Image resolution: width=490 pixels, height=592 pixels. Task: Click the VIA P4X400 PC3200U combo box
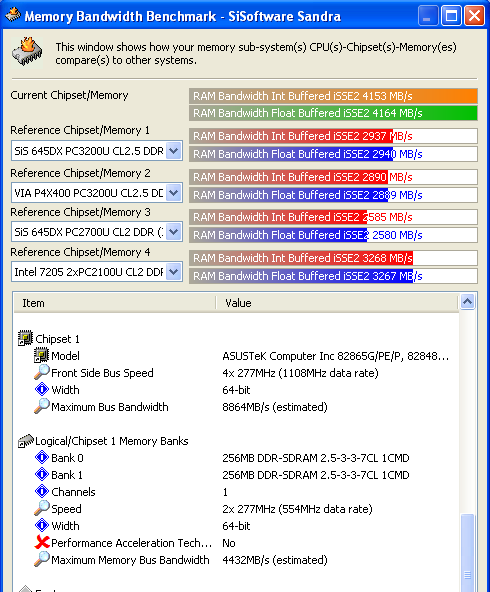click(97, 193)
